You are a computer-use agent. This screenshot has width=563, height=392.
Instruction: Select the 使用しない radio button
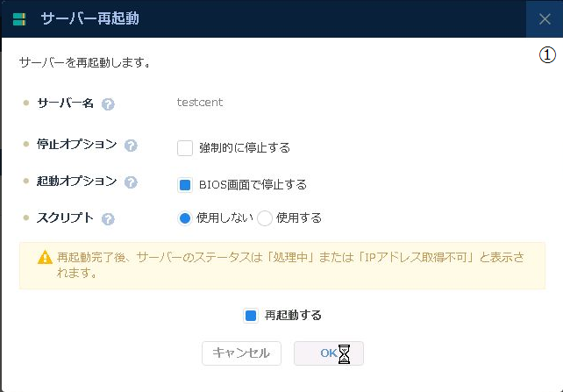[x=185, y=217]
